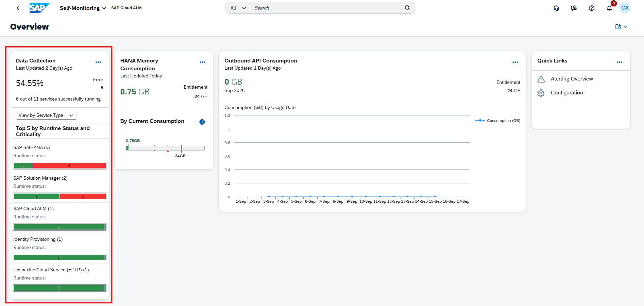Select the 'SAP Solution Manager (2)' row label
Screen dimensions: 644x306
(40, 178)
